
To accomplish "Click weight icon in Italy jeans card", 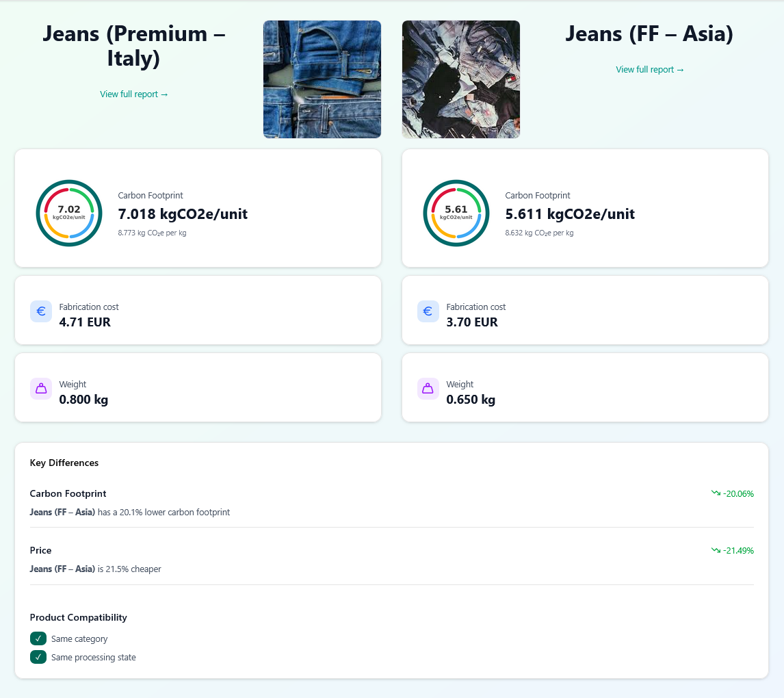I will click(x=41, y=389).
